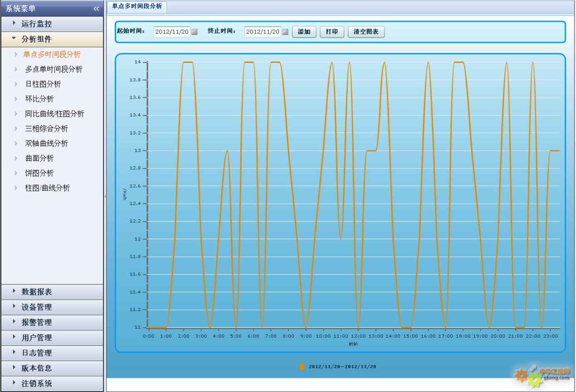Click the 终止时间 date input field
576x392 pixels.
point(263,32)
